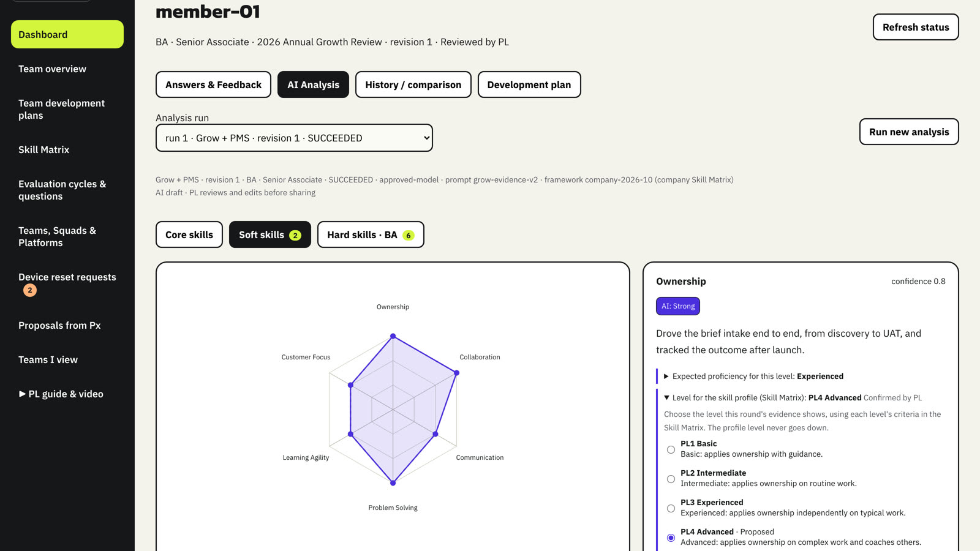Click the Run new analysis button
Screen dimensions: 980x551
coord(909,132)
